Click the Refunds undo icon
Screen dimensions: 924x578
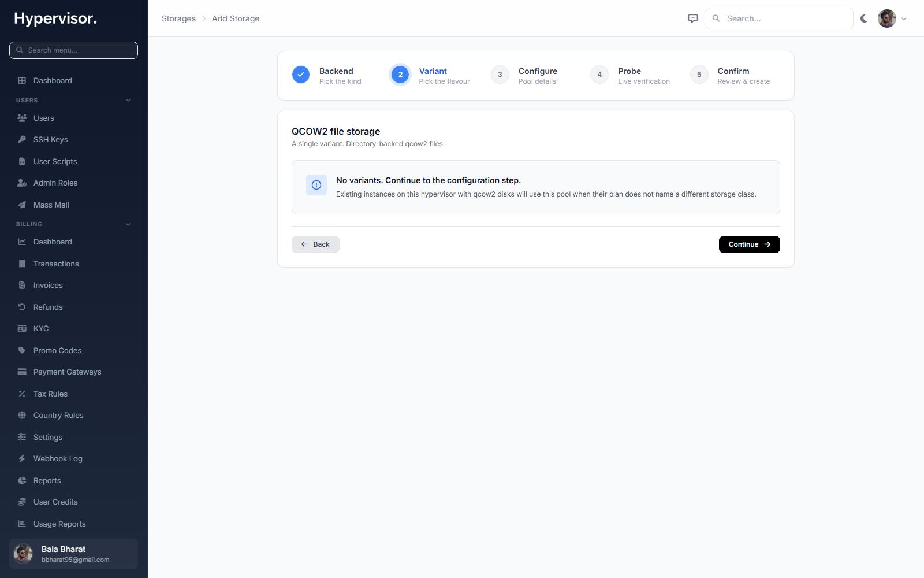click(x=22, y=307)
